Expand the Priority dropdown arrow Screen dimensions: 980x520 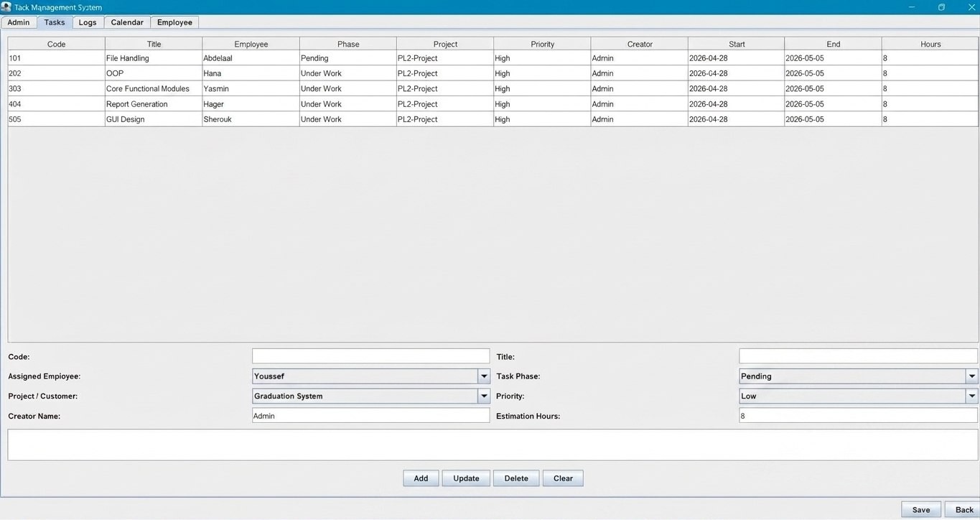click(x=971, y=396)
